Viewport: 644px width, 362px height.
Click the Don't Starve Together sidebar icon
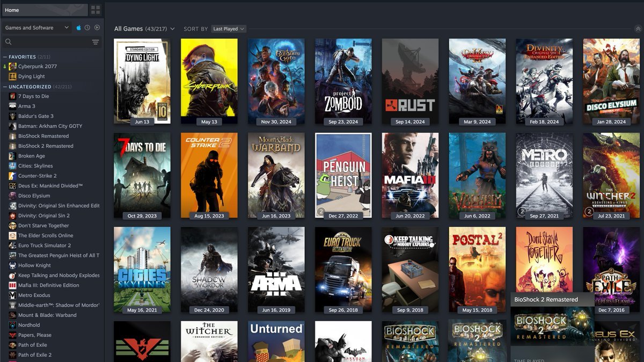(x=12, y=226)
